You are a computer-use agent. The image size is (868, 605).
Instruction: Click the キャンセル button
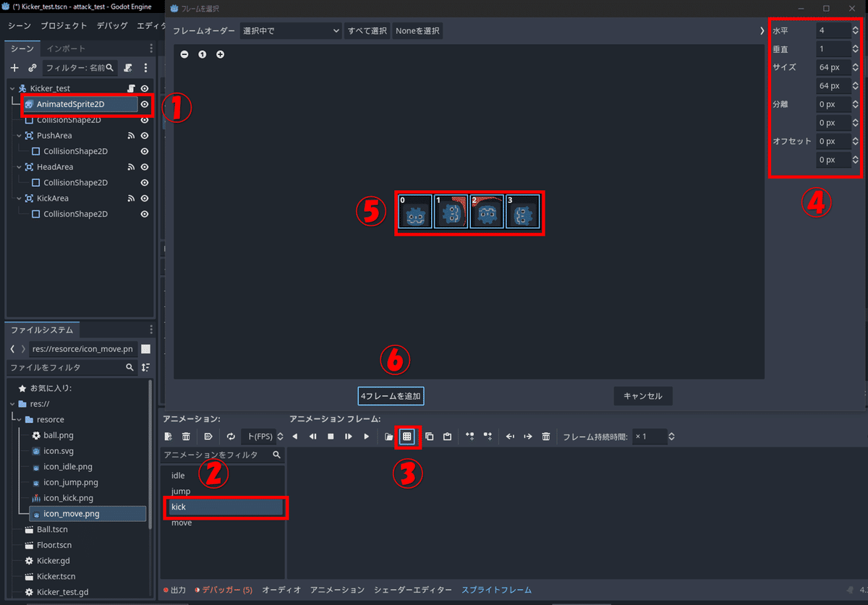[x=642, y=395]
